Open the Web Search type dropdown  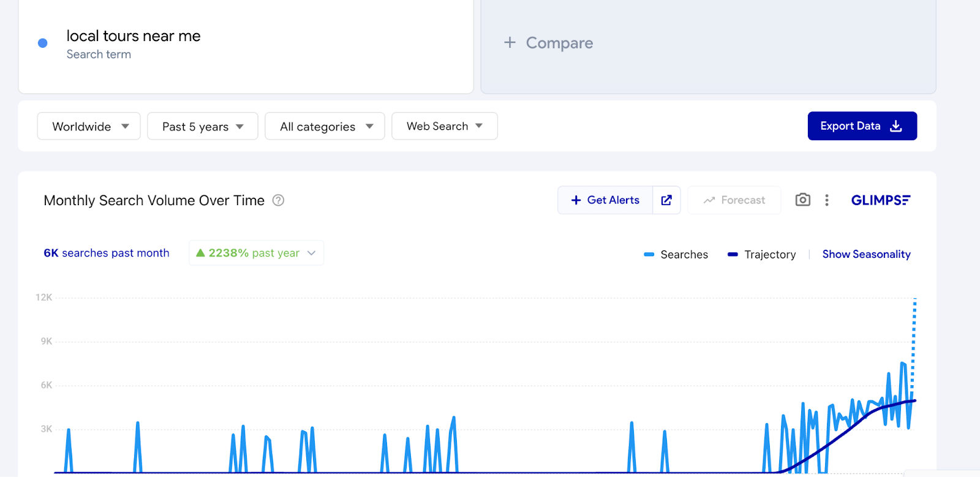(444, 126)
